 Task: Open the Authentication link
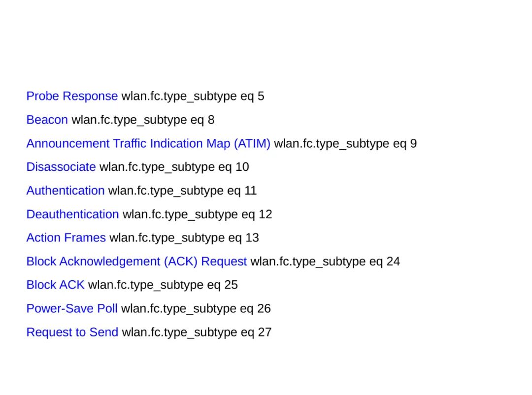click(x=66, y=191)
